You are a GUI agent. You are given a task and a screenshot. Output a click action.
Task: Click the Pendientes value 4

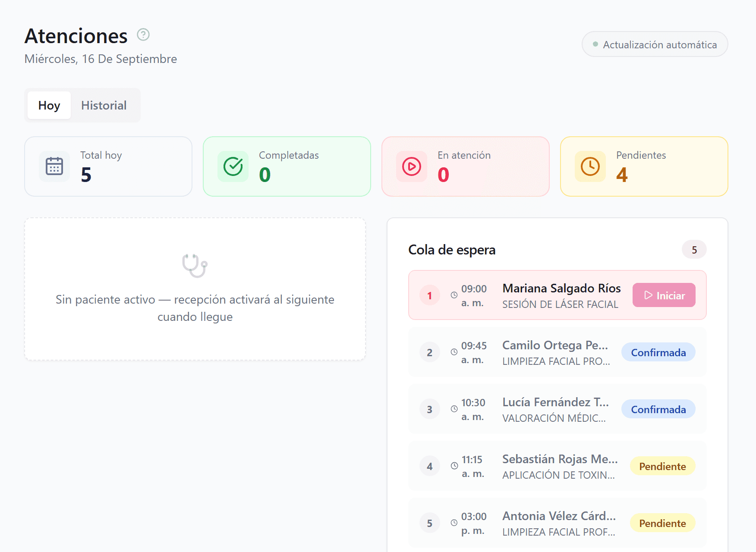click(622, 175)
